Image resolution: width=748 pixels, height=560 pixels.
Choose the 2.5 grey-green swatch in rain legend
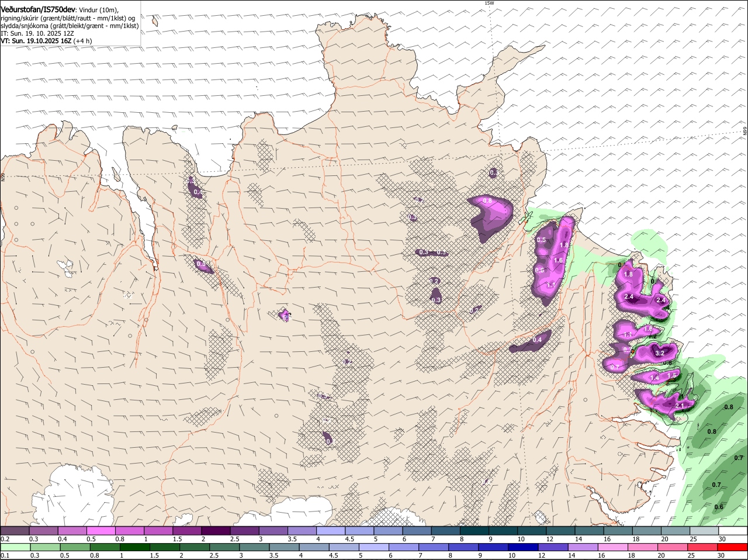[x=224, y=547]
